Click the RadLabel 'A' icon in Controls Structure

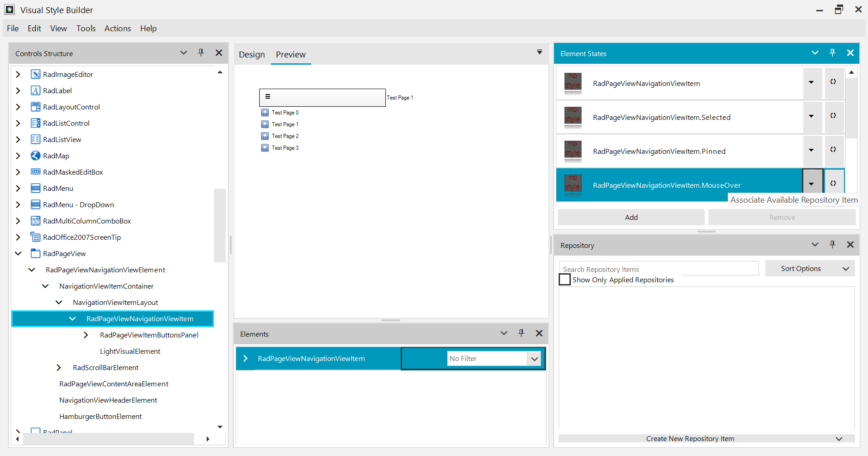tap(35, 90)
